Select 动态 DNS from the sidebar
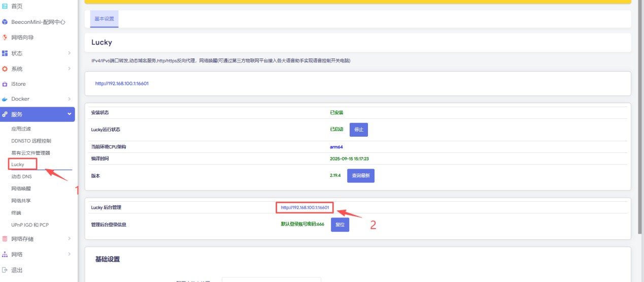This screenshot has width=644, height=282. click(x=21, y=176)
